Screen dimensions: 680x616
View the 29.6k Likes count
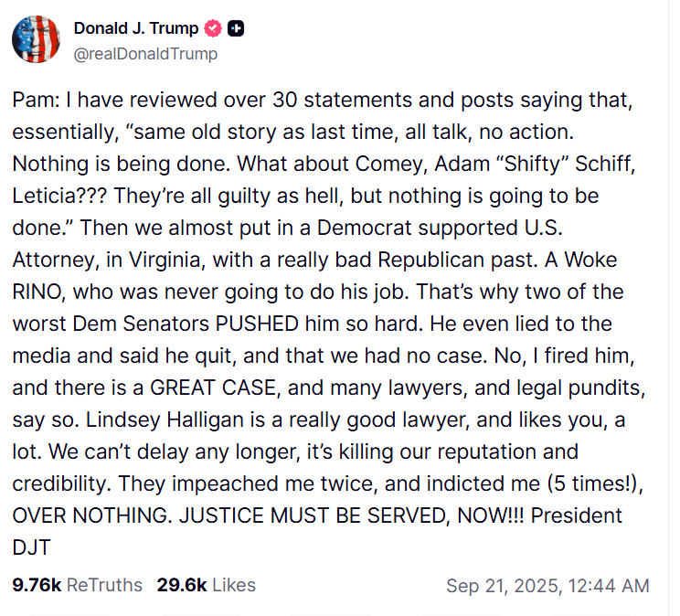[182, 585]
